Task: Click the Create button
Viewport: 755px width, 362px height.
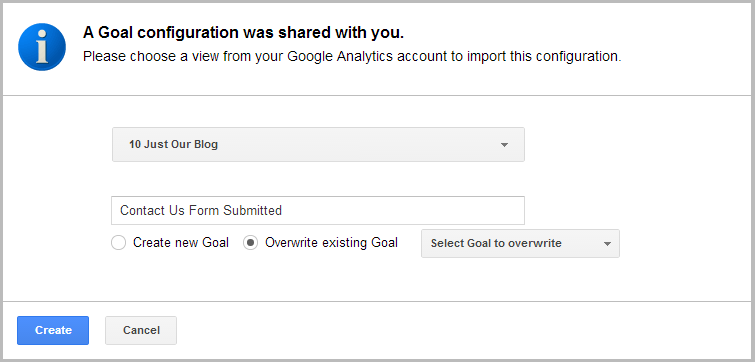Action: coord(53,330)
